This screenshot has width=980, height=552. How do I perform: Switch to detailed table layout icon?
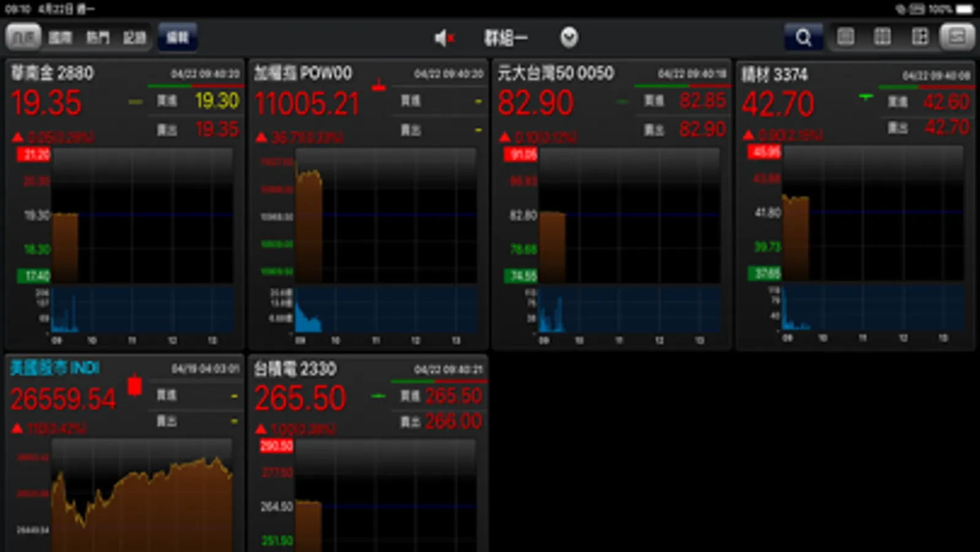[x=920, y=37]
